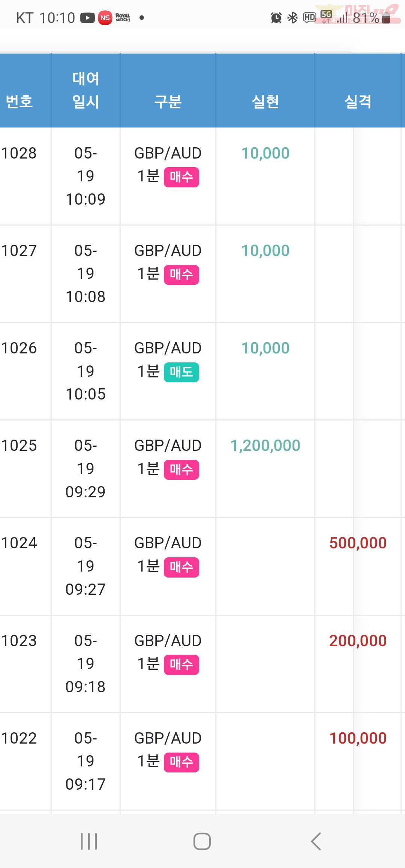
Task: Select the 1,200,000 realized amount
Action: point(265,446)
